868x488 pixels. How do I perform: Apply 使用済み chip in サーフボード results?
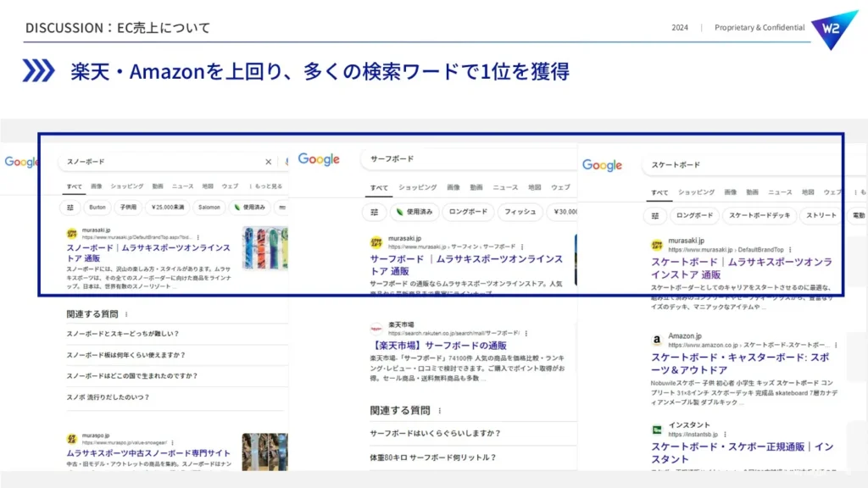click(x=415, y=212)
